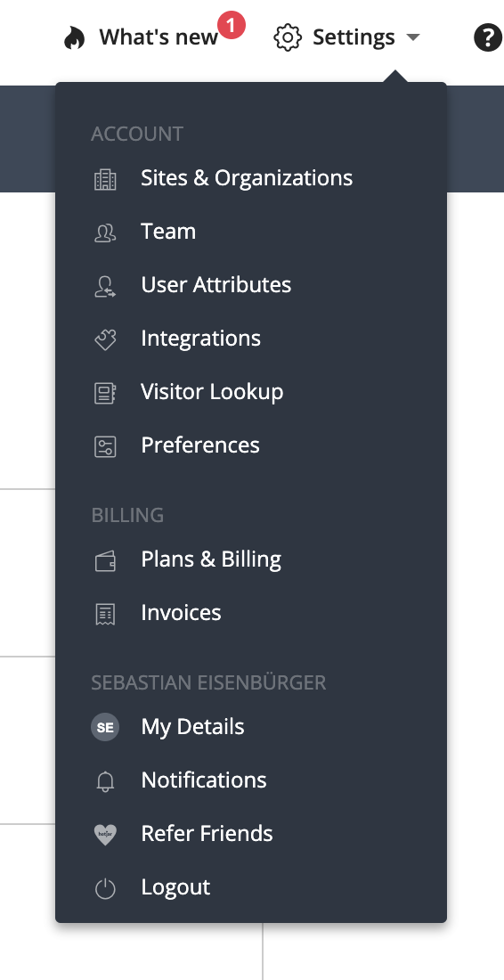Click the Team people icon
The image size is (504, 980).
point(105,233)
